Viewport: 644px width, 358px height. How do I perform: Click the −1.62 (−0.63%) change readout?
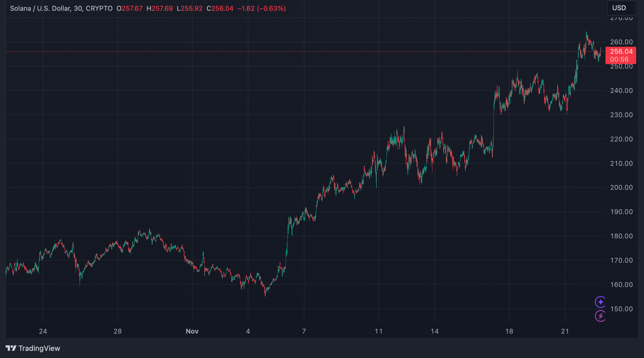tap(261, 8)
